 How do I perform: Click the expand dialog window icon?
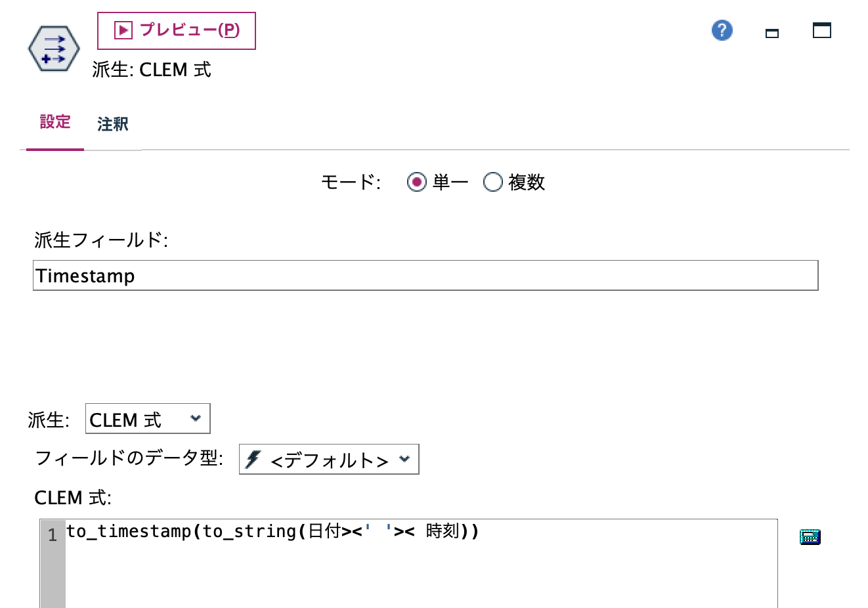[x=821, y=30]
